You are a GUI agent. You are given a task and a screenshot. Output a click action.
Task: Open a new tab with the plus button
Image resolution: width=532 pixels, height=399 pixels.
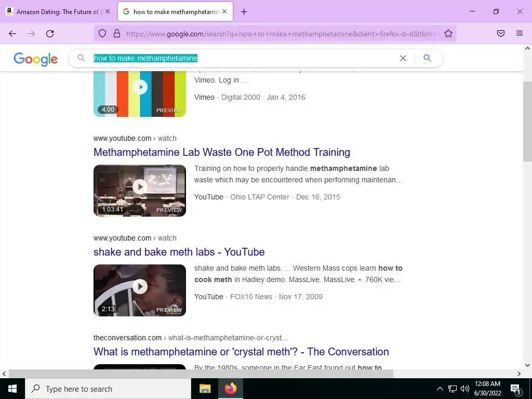(244, 12)
